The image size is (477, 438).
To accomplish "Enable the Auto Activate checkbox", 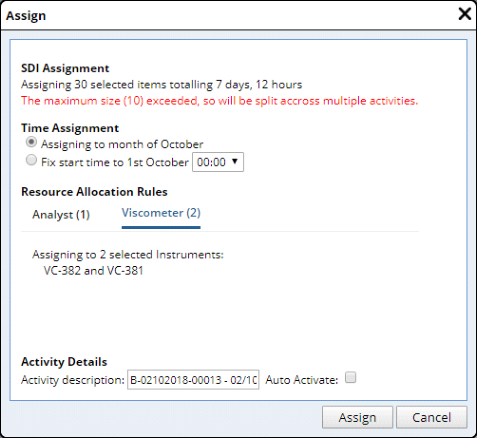I will click(x=350, y=378).
